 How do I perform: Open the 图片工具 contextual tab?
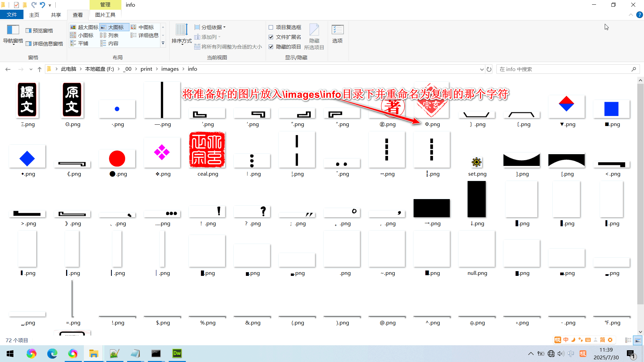[105, 15]
